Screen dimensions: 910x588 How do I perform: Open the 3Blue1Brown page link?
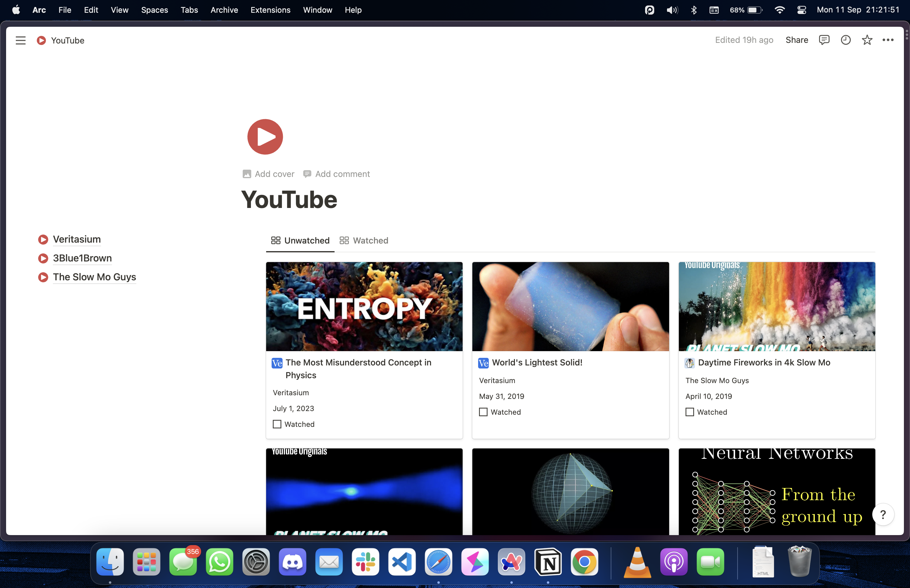(82, 258)
